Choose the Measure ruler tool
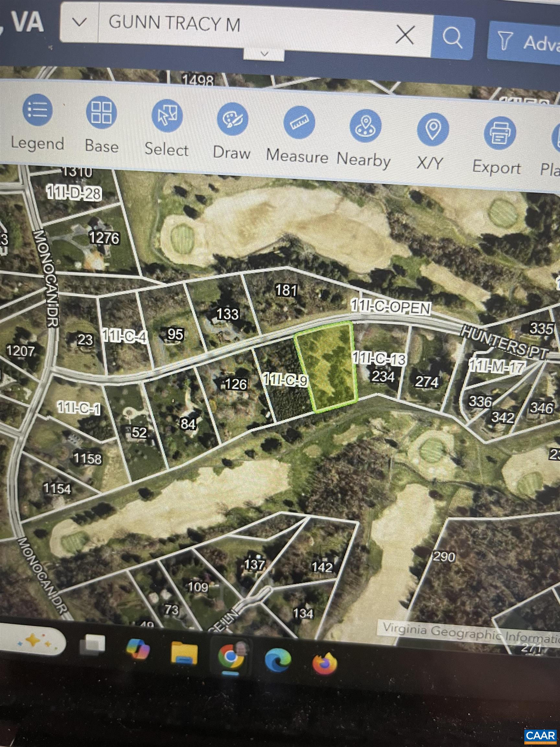 (x=299, y=123)
